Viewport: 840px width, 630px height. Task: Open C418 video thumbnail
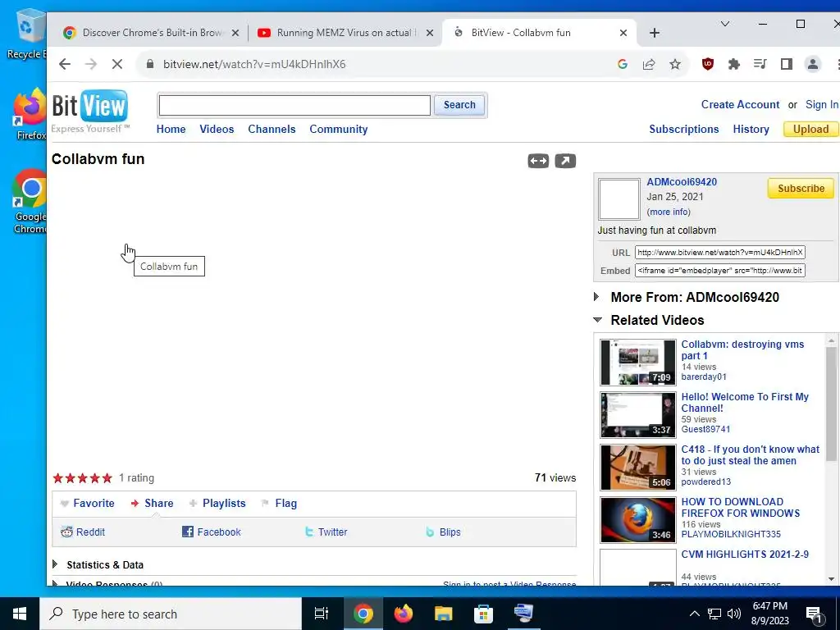(x=637, y=467)
